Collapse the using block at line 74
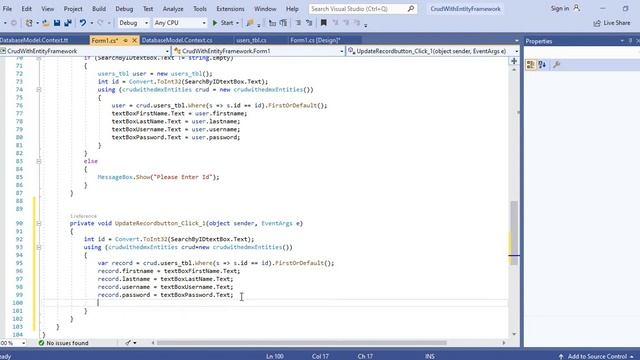640x360 pixels. (39, 89)
